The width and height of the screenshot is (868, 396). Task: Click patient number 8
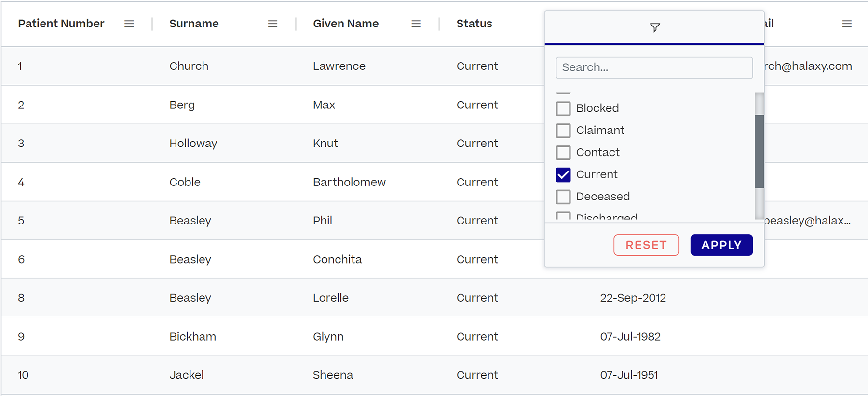click(x=21, y=298)
